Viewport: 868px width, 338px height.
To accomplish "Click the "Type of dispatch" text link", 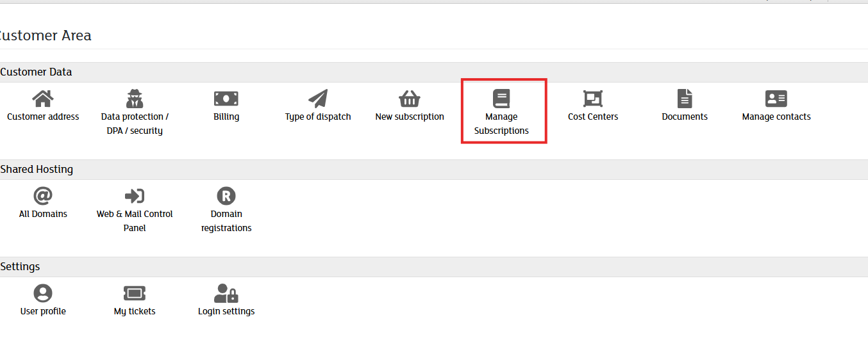I will point(318,117).
